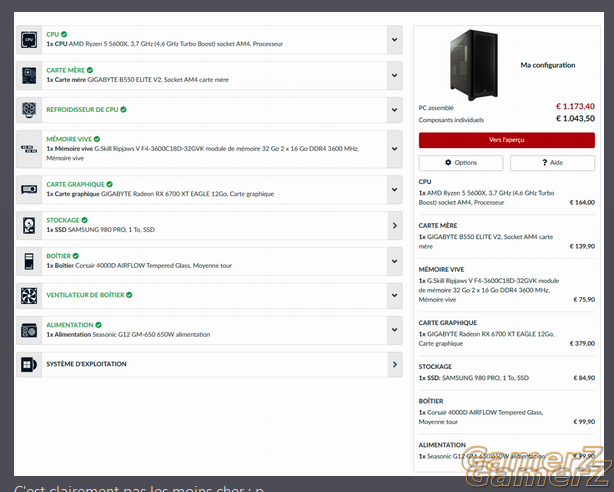Click the € 139,90 motherboard price

point(582,246)
